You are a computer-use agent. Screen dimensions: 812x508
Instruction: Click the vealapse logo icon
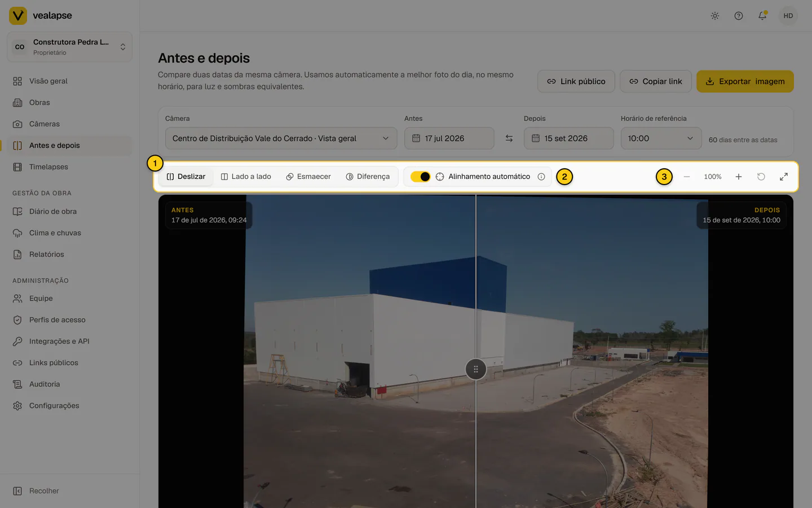coord(18,16)
